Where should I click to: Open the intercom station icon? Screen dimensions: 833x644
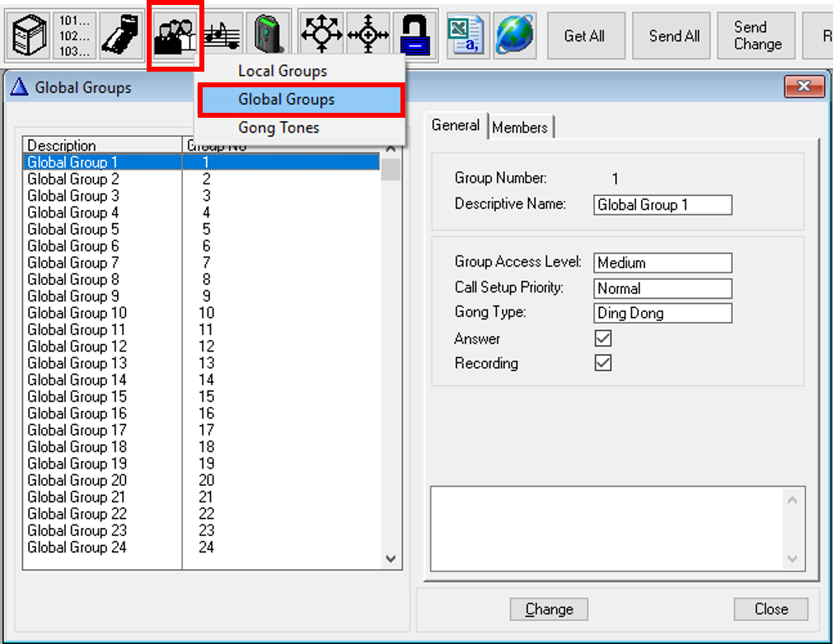[x=120, y=35]
